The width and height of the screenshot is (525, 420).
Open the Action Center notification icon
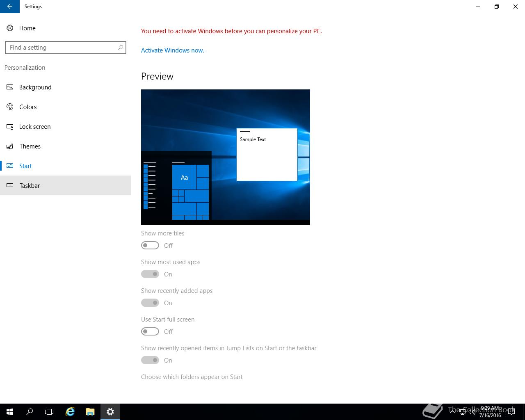click(x=511, y=412)
